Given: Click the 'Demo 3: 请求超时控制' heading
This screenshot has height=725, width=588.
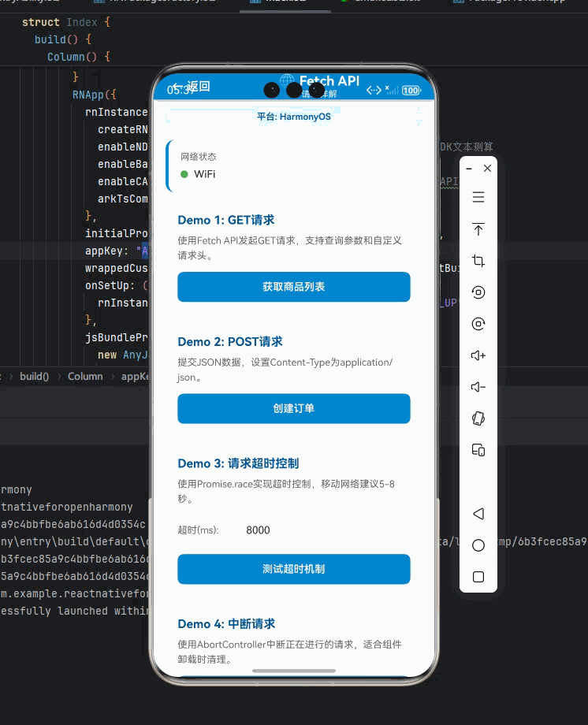Looking at the screenshot, I should [238, 463].
